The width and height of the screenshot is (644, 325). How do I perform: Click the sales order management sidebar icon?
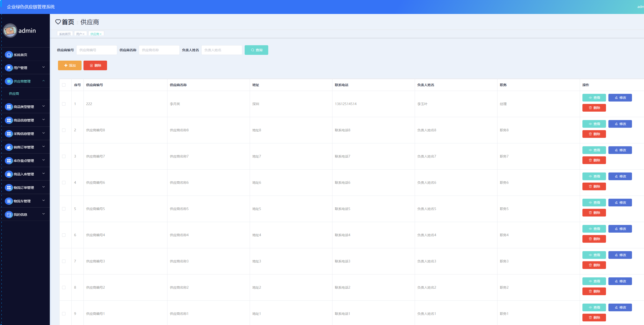(9, 147)
